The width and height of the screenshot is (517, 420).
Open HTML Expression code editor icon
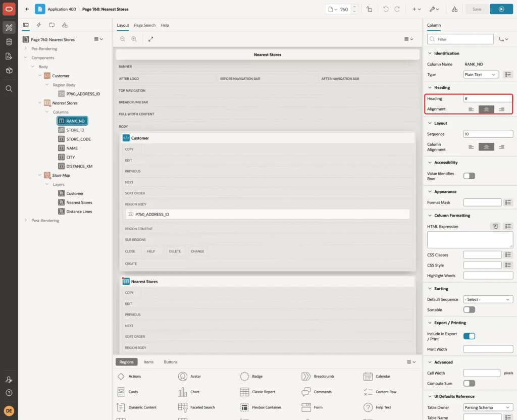495,226
